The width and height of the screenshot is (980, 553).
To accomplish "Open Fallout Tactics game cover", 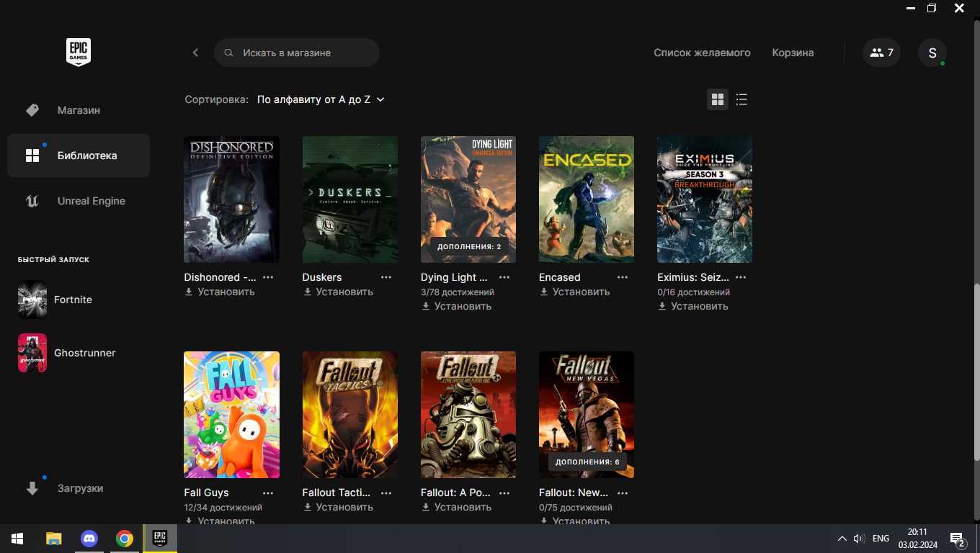I will pos(349,415).
